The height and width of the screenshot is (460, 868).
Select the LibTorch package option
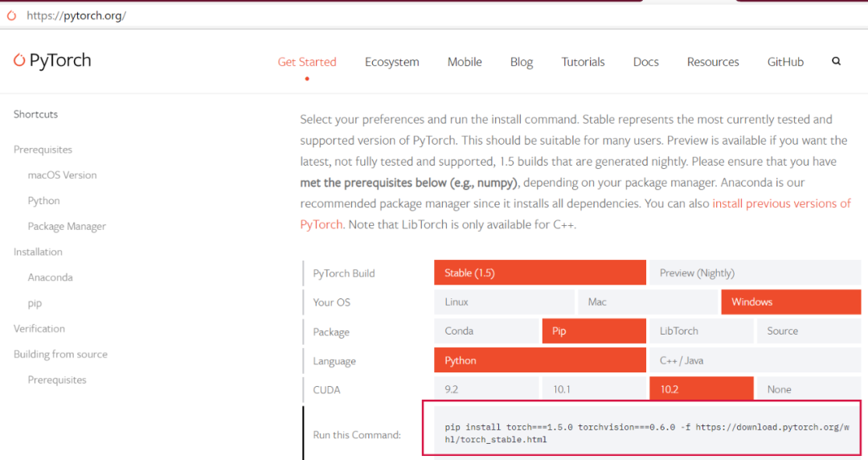(x=702, y=331)
